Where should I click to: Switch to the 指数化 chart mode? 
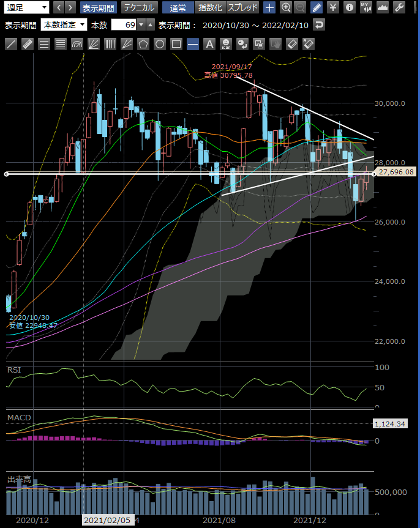click(210, 8)
